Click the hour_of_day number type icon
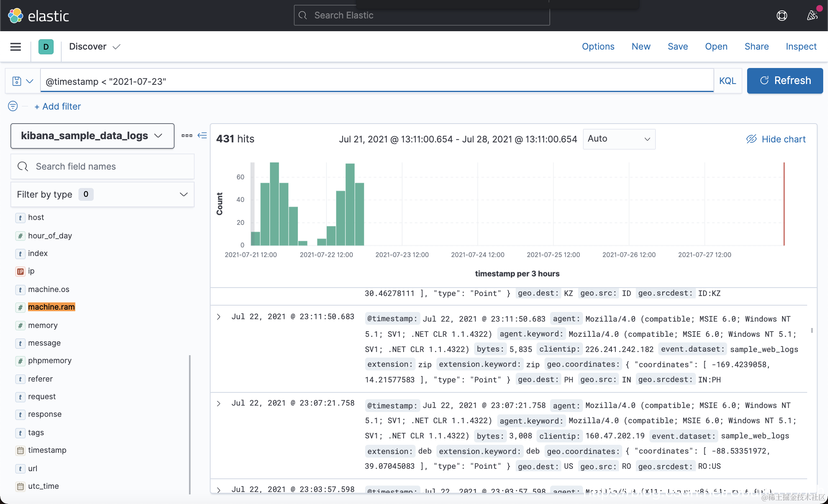Image resolution: width=828 pixels, height=504 pixels. (20, 236)
